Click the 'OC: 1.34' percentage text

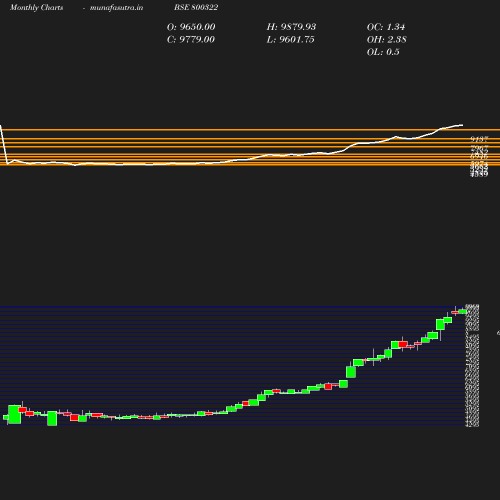[386, 27]
